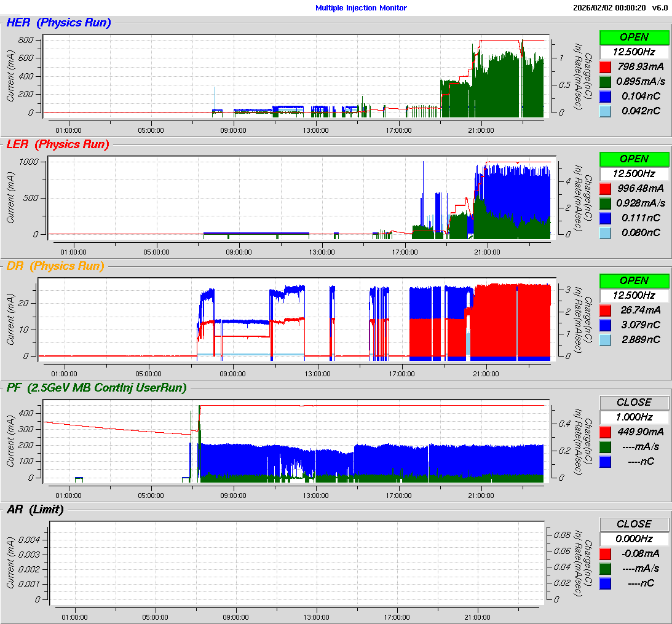Click the green swatch beside HER 0.895mA/s

coord(605,81)
